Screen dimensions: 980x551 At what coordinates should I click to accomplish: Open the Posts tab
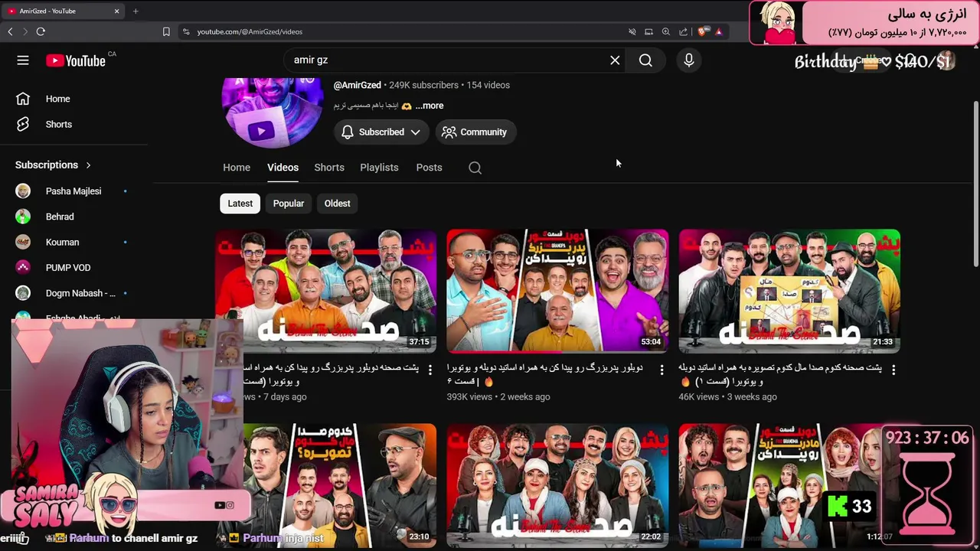click(429, 168)
